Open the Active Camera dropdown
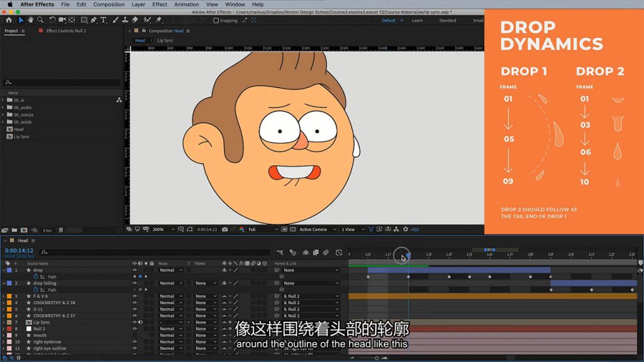Screen dimensions: 644x362 point(318,229)
